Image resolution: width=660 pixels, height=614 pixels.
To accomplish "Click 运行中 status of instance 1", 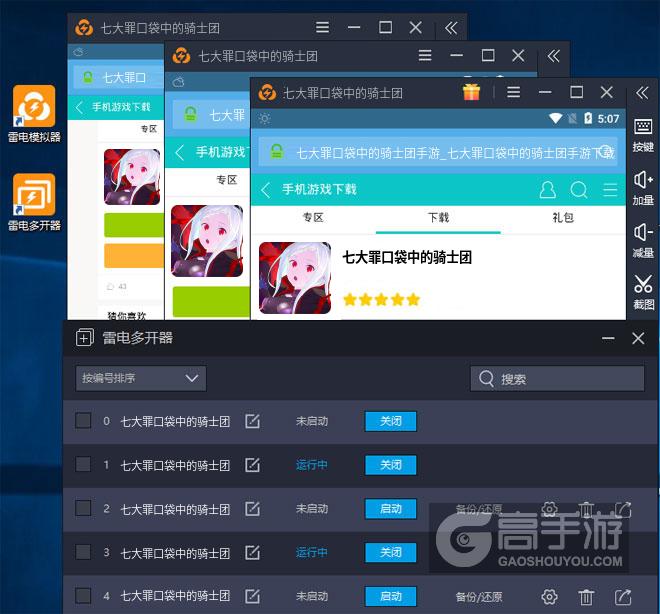I will point(311,465).
